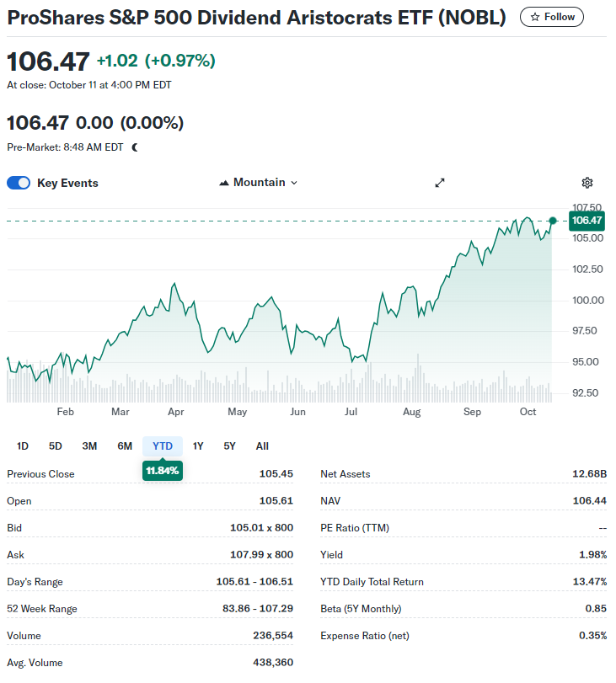Click the Avg. Volume value 438,360
The image size is (616, 683).
click(273, 663)
